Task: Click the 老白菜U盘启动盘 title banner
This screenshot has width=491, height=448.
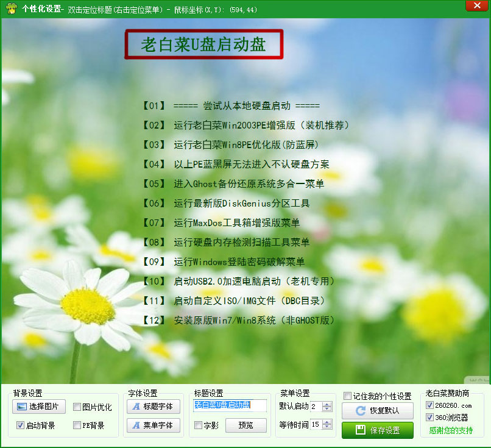Action: point(204,44)
